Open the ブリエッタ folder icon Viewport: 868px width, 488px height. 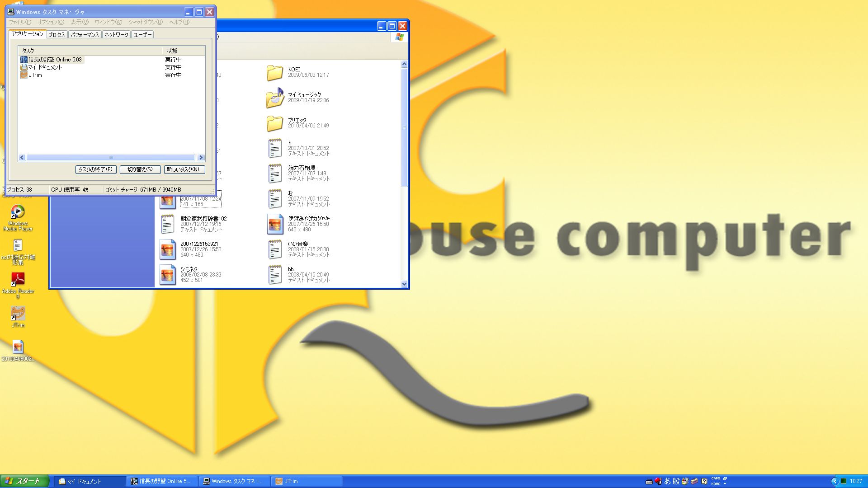(274, 123)
